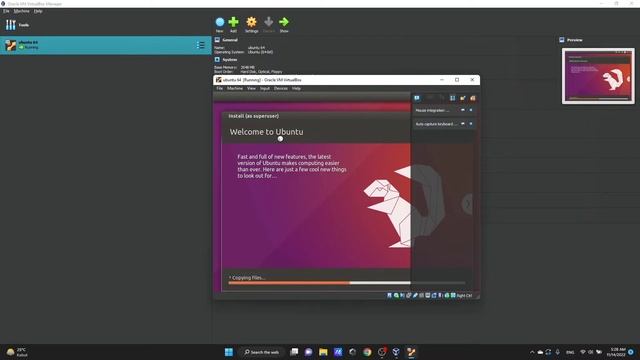Viewport: 640px width, 360px height.
Task: Click the green optical disk status icon
Action: tap(396, 295)
